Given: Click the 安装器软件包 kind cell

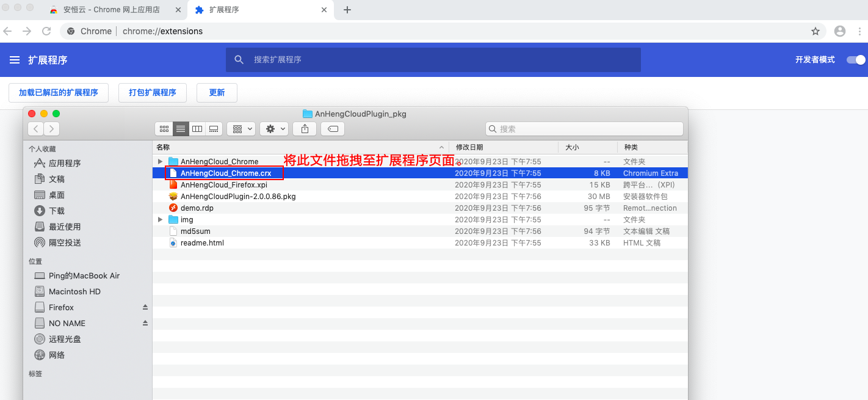Looking at the screenshot, I should point(645,196).
